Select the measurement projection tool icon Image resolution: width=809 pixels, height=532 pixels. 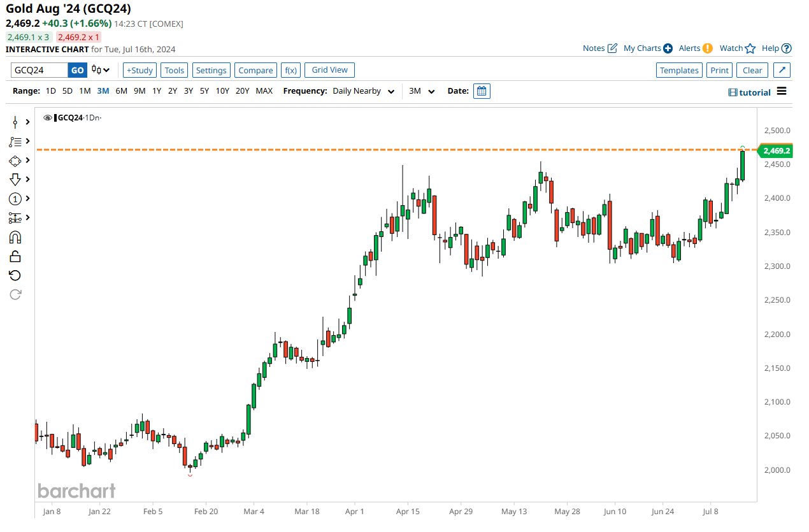point(15,218)
